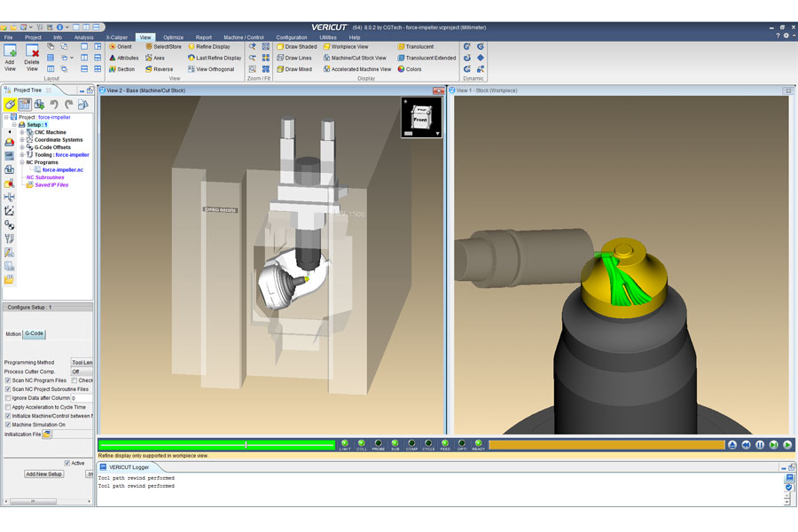Switch to the Motion tab
Viewport: 798px width, 532px height.
click(x=13, y=334)
